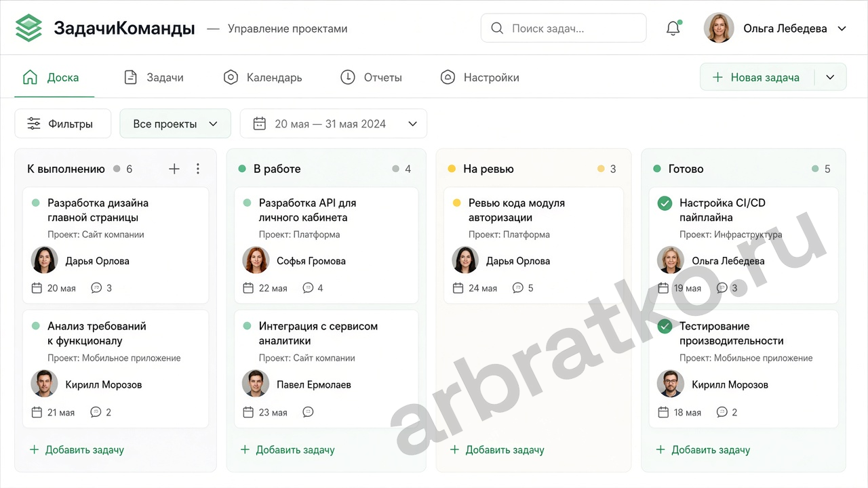868x488 pixels.
Task: Open card title Ревью кода модуля авторизации
Action: (x=517, y=210)
